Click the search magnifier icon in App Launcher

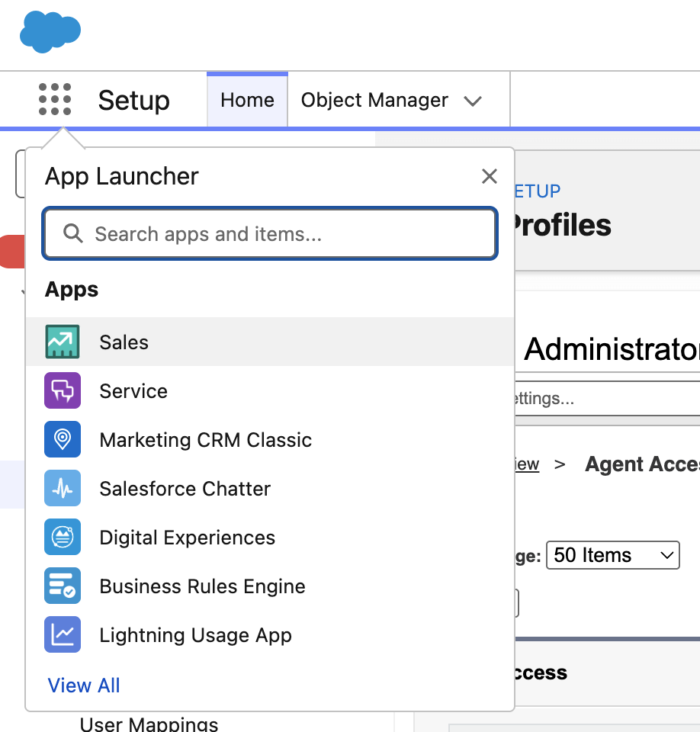point(73,233)
